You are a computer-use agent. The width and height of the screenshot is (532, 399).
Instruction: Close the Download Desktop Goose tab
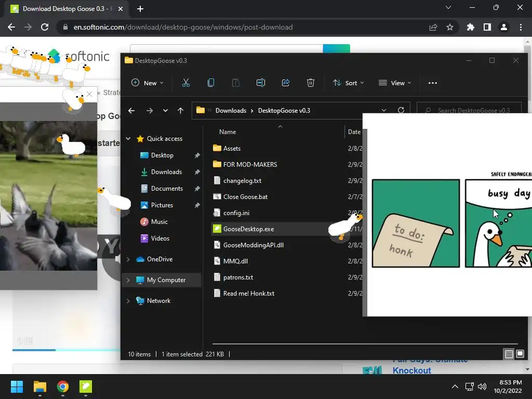click(121, 9)
